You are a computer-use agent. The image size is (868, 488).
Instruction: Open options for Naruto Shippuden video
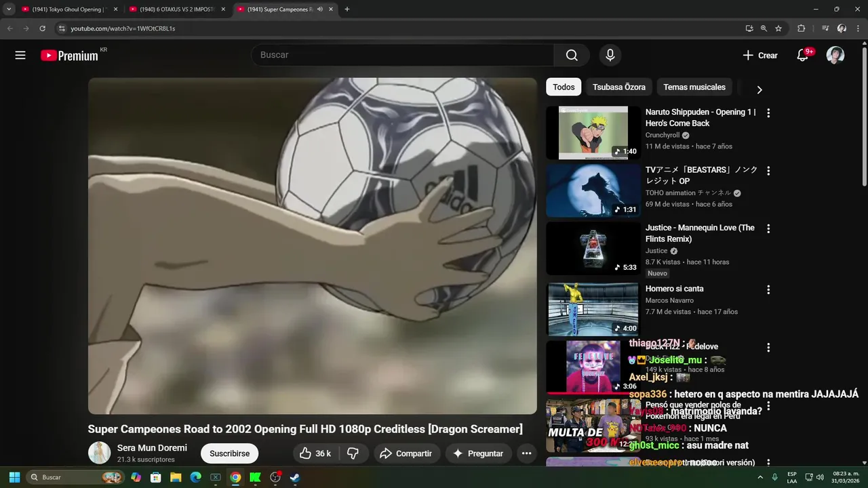(768, 113)
